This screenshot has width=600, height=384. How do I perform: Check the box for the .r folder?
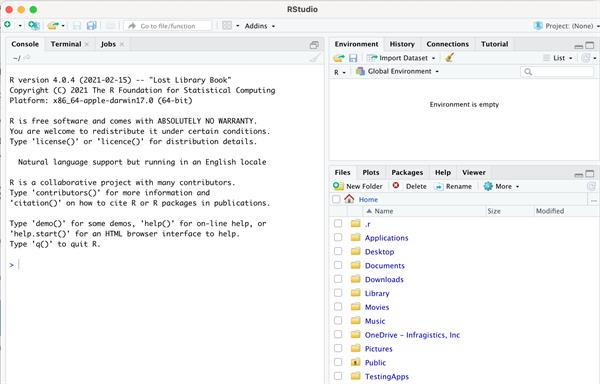point(338,223)
